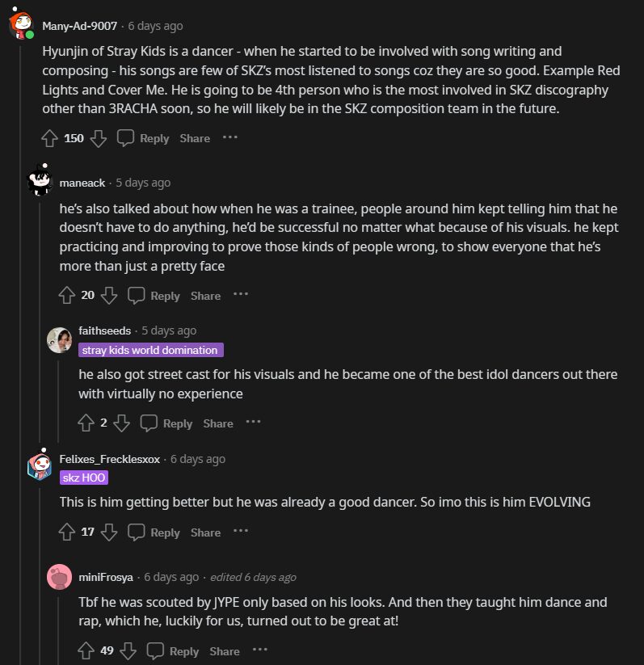Click the 'stray kids world domination' flair

click(150, 350)
